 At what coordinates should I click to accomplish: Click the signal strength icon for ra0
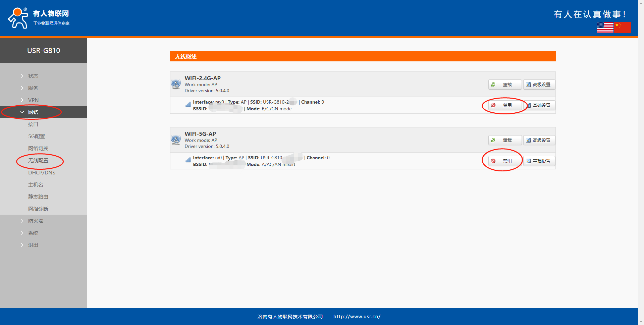[188, 160]
